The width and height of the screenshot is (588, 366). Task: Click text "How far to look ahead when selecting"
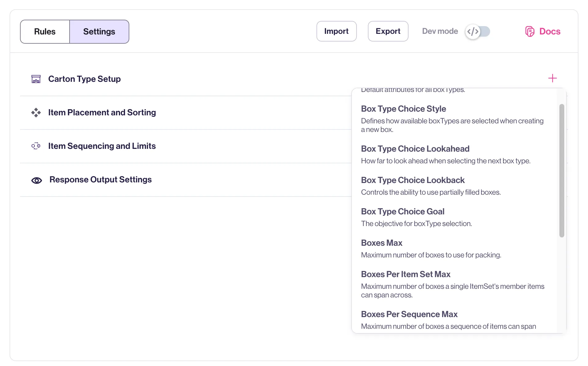point(418,161)
